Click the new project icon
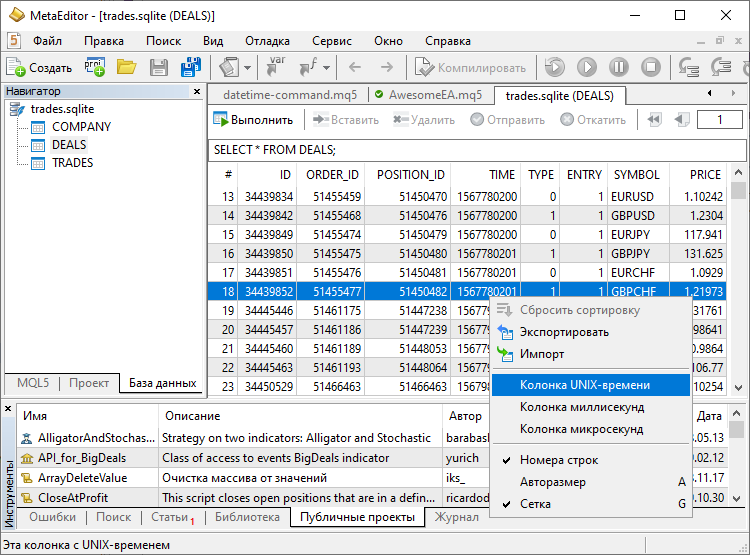 95,67
